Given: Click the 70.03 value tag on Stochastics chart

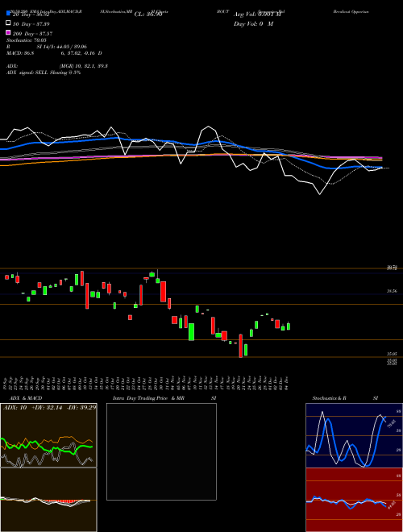Looking at the screenshot, I should [x=392, y=423].
